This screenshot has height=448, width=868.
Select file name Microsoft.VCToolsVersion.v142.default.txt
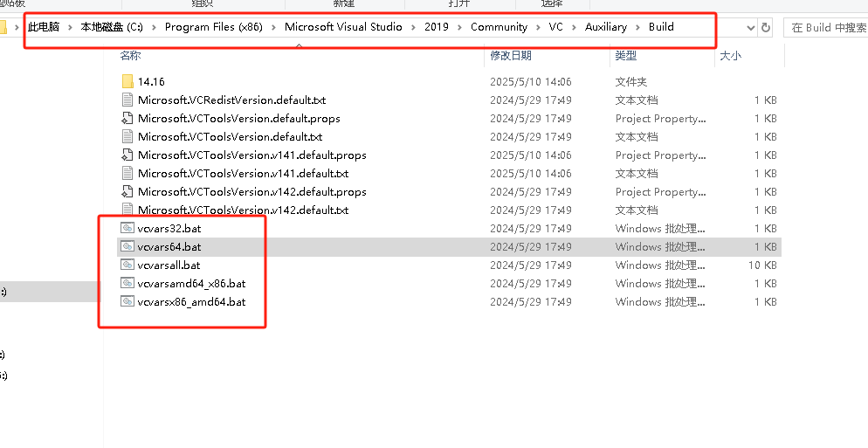pos(243,210)
